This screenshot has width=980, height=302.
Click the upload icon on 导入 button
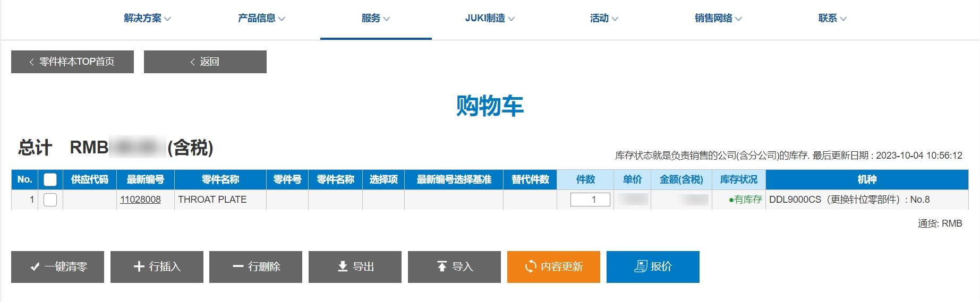[441, 266]
